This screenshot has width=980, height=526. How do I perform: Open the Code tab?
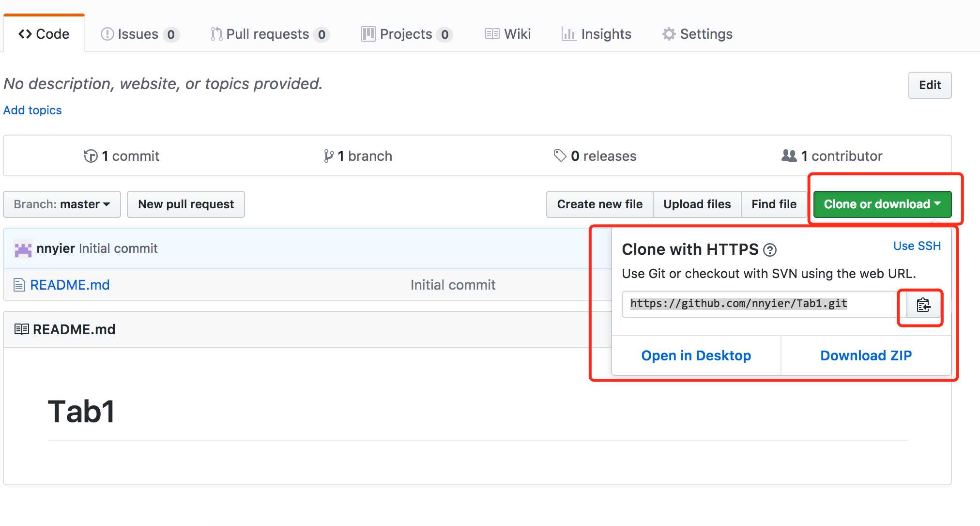click(x=44, y=34)
